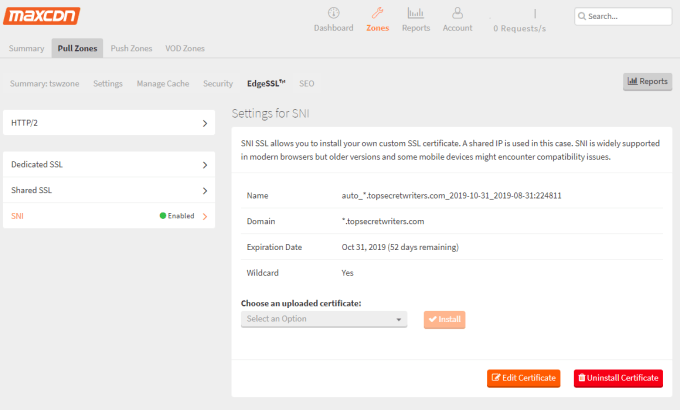Click the Uninstall Certificate button
The width and height of the screenshot is (680, 410).
tap(618, 378)
